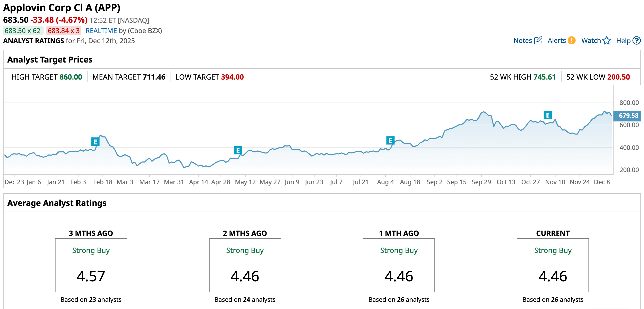Viewport: 644px width, 309px height.
Task: Click the May earnings E marker
Action: coord(238,150)
